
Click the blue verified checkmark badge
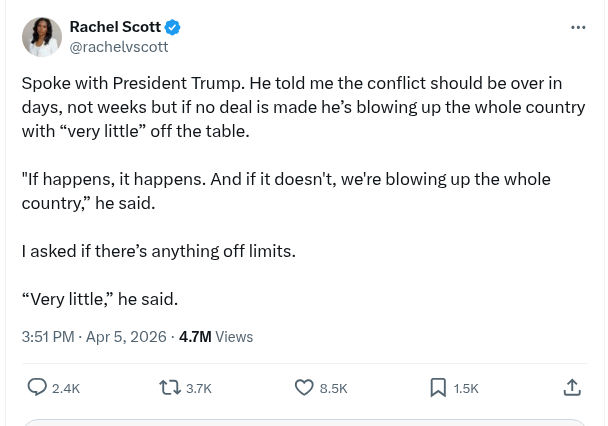pyautogui.click(x=173, y=28)
